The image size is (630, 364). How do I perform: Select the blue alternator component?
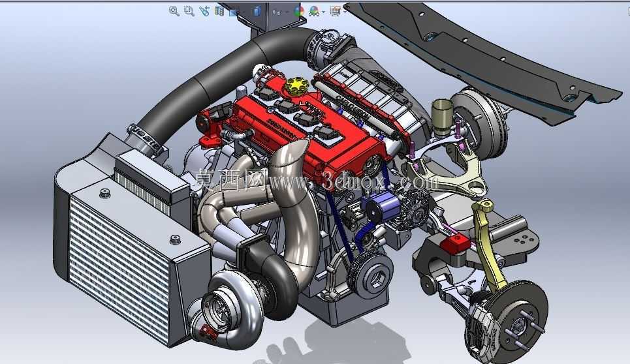click(x=383, y=206)
